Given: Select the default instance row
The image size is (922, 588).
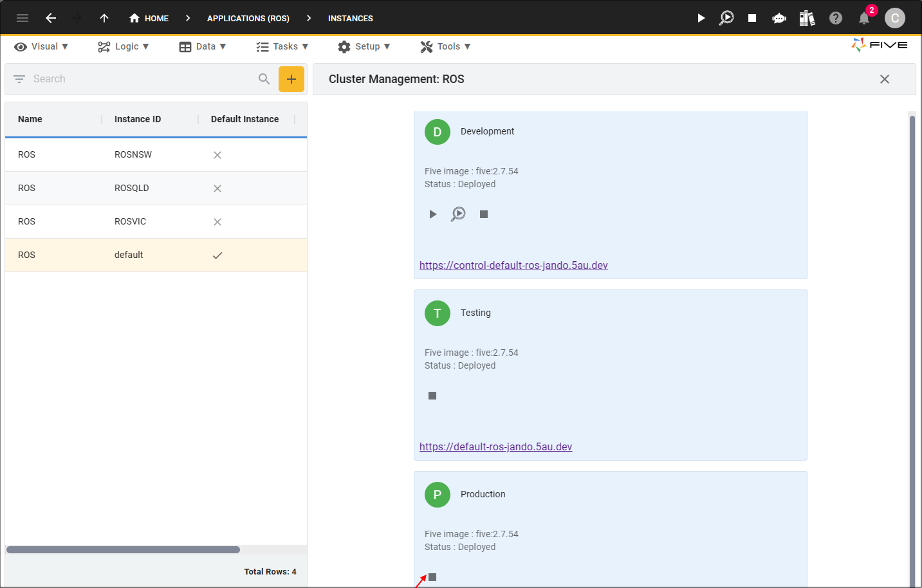Looking at the screenshot, I should (156, 255).
